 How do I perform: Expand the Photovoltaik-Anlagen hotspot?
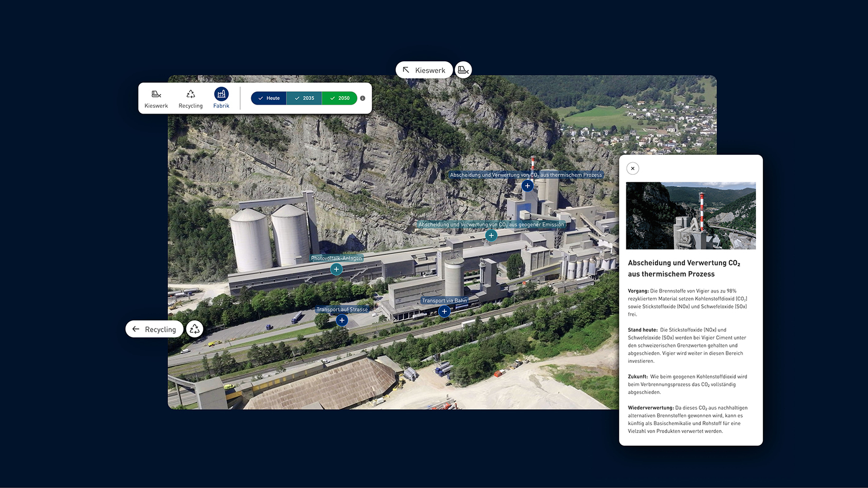coord(336,269)
